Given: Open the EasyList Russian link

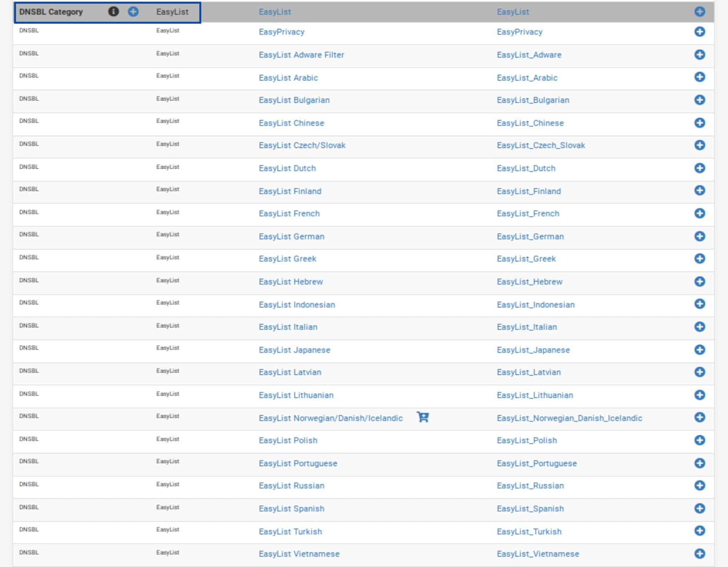Looking at the screenshot, I should click(292, 486).
